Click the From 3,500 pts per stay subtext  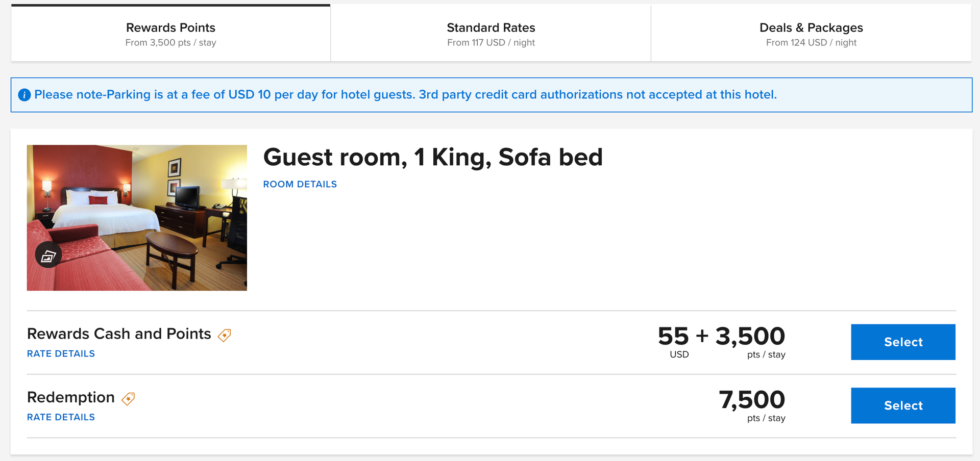point(170,43)
